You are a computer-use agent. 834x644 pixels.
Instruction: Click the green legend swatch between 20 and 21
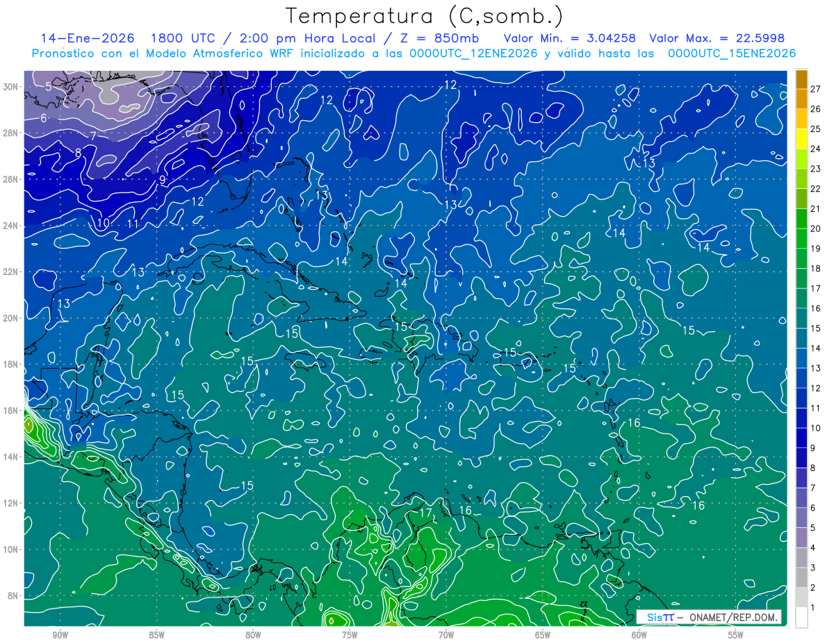pos(801,219)
